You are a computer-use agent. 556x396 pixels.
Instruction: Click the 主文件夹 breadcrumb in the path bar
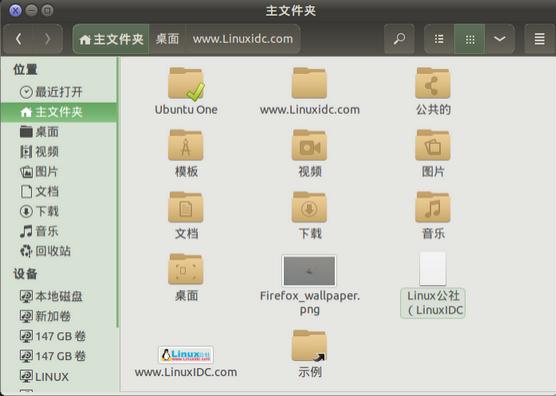(111, 39)
